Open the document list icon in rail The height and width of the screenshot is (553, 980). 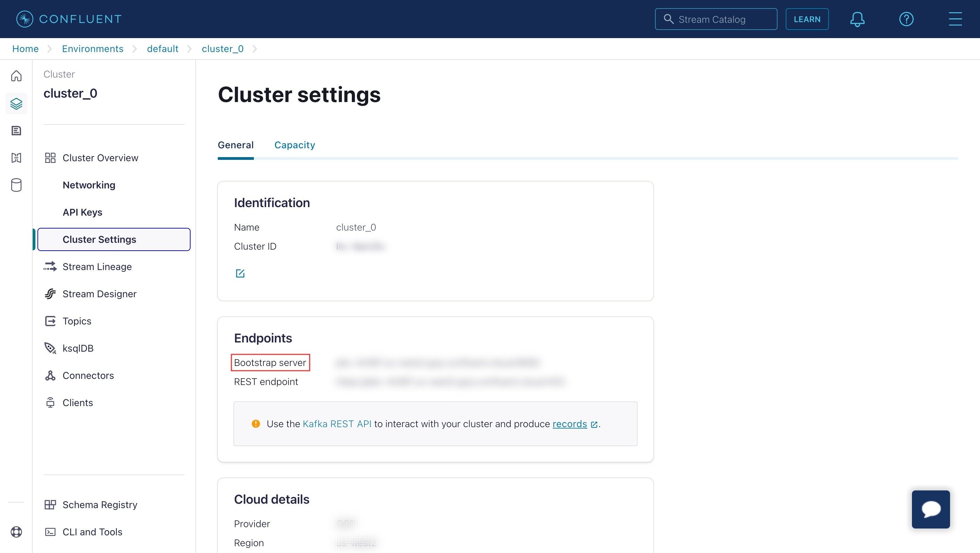(x=16, y=131)
